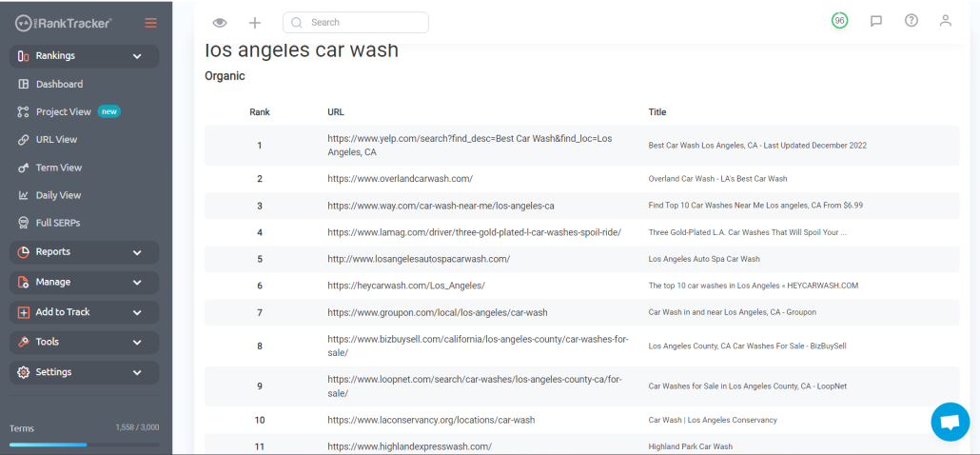
Task: Expand the Manage section chevron
Action: [x=137, y=283]
